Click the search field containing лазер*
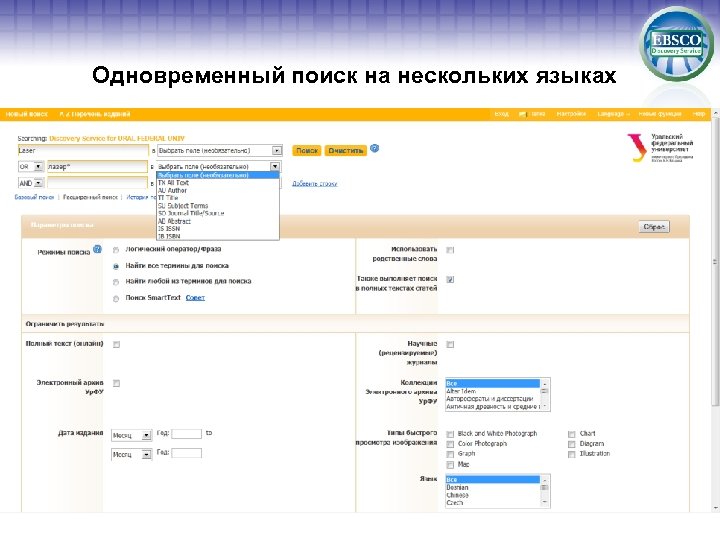 [97, 166]
